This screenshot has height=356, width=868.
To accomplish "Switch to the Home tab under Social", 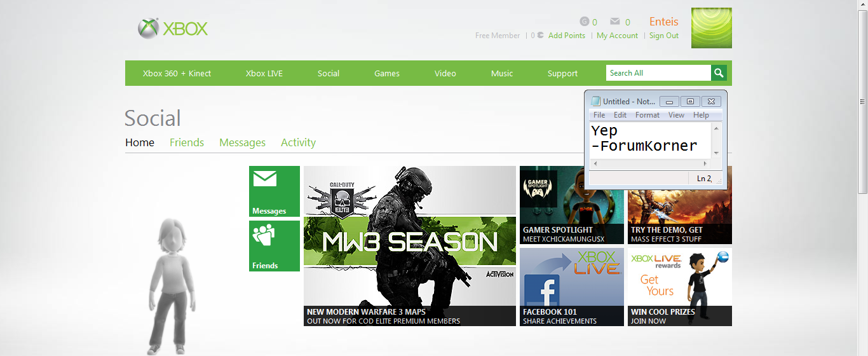I will (x=140, y=142).
